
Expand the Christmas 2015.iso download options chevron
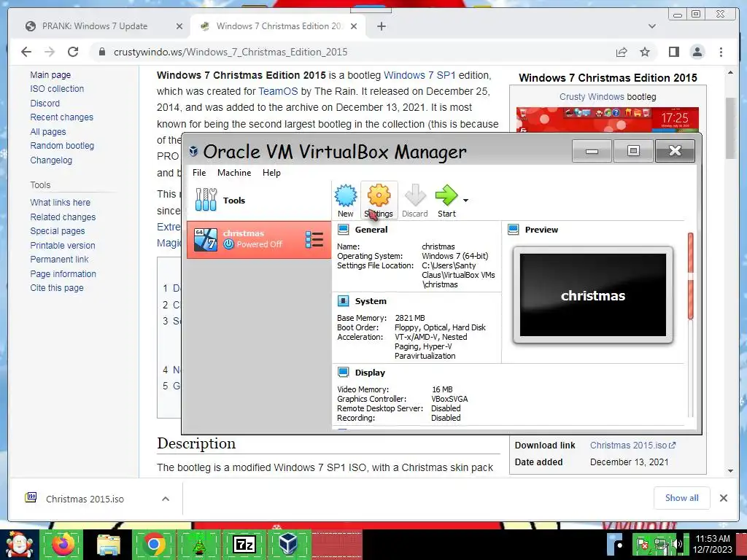[x=166, y=499]
